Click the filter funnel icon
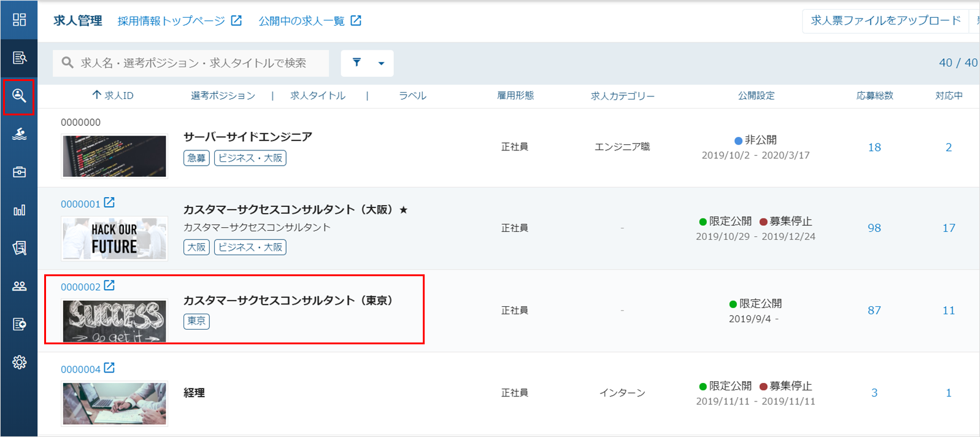The height and width of the screenshot is (437, 980). click(x=357, y=62)
